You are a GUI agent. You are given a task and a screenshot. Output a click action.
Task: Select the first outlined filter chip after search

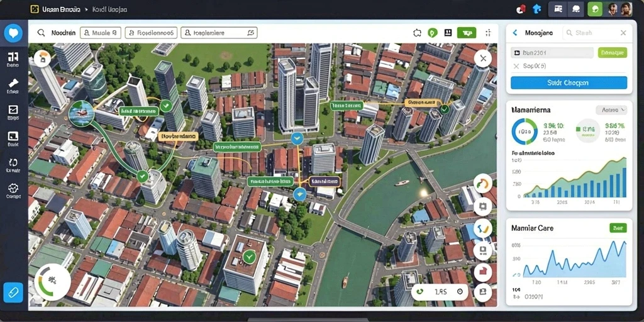click(x=101, y=33)
